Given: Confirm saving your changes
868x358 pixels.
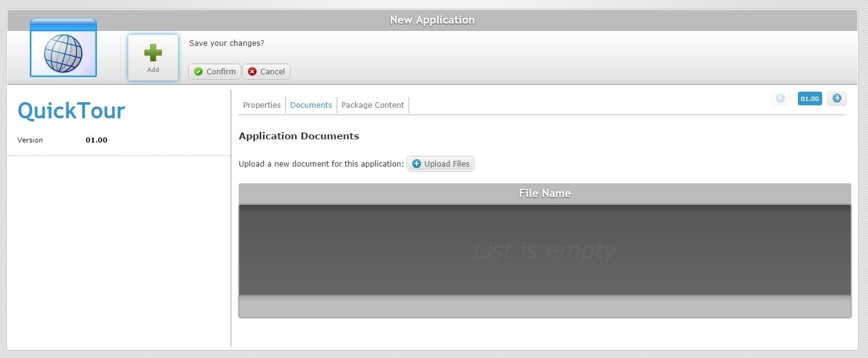Looking at the screenshot, I should click(x=215, y=71).
